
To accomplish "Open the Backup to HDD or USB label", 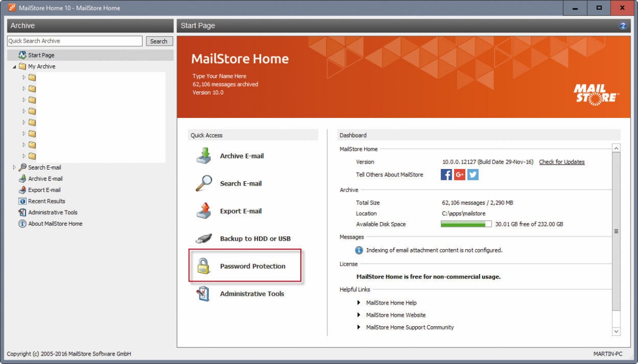I will 255,239.
